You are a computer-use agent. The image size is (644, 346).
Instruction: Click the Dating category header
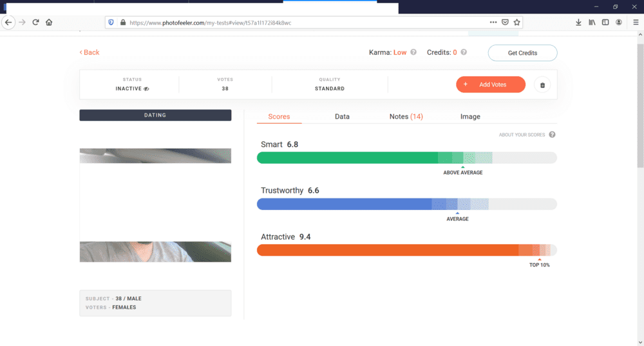tap(155, 115)
